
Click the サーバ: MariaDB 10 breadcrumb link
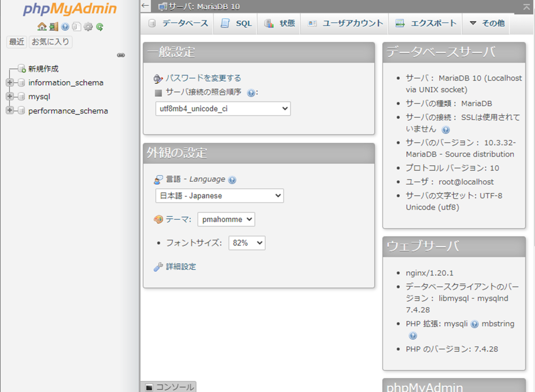tap(205, 7)
